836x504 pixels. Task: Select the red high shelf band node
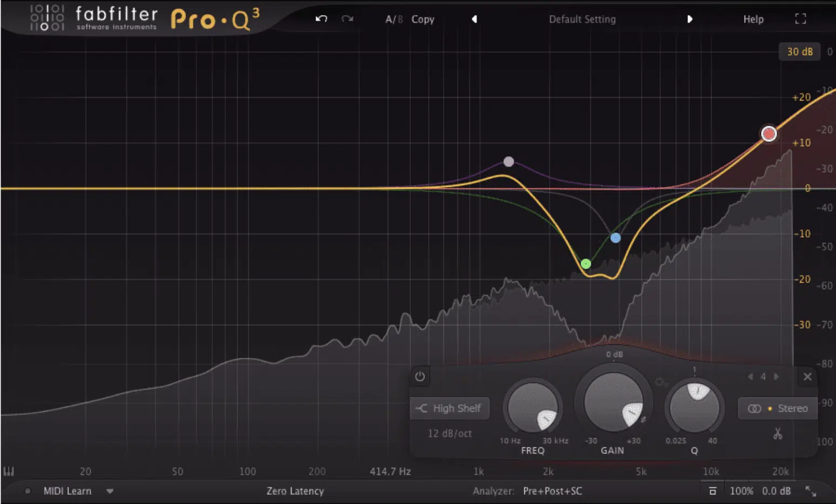[769, 134]
